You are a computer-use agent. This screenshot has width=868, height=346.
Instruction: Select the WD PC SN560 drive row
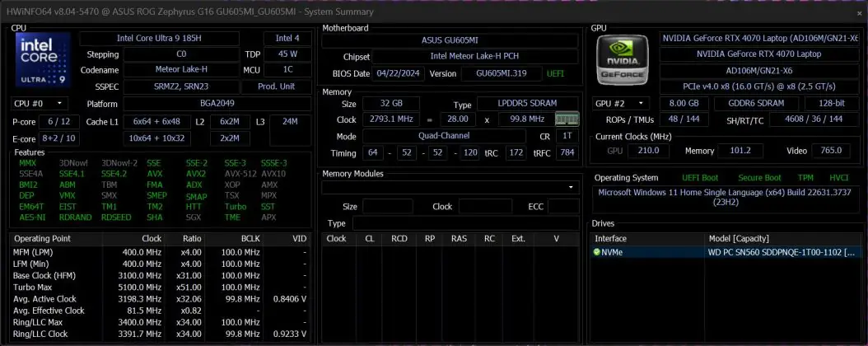(x=726, y=252)
